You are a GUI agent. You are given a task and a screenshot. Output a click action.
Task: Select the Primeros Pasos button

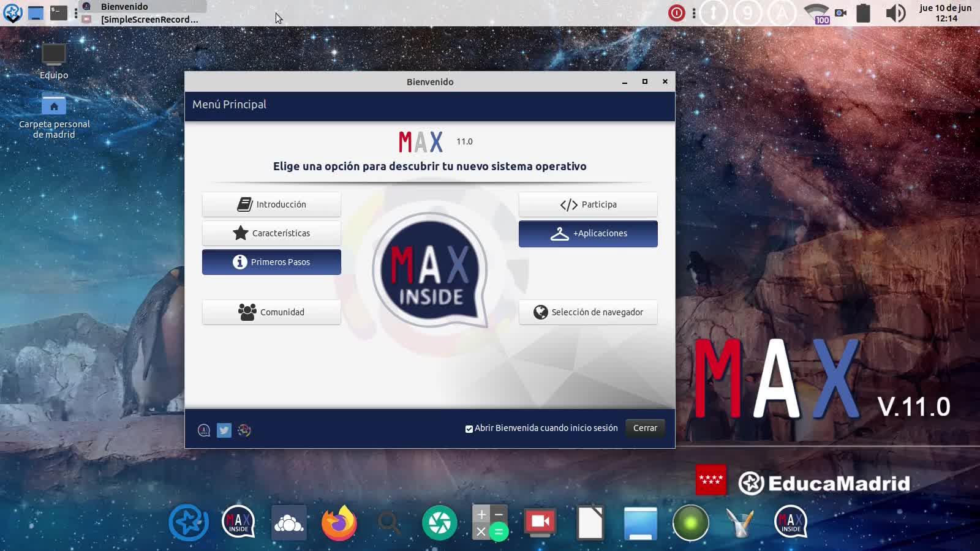click(x=271, y=262)
